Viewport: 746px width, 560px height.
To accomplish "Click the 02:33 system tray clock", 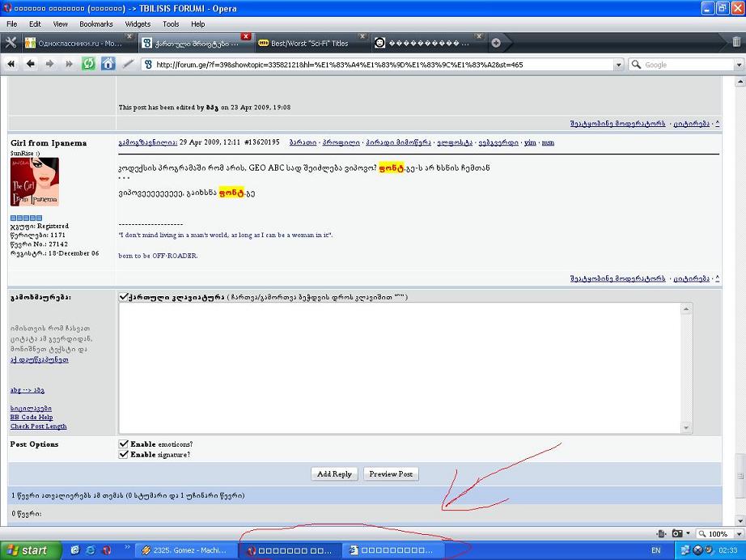I will pyautogui.click(x=728, y=550).
